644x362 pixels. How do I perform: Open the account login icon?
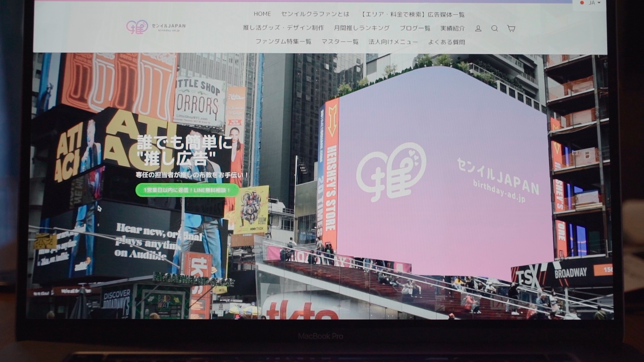tap(478, 28)
